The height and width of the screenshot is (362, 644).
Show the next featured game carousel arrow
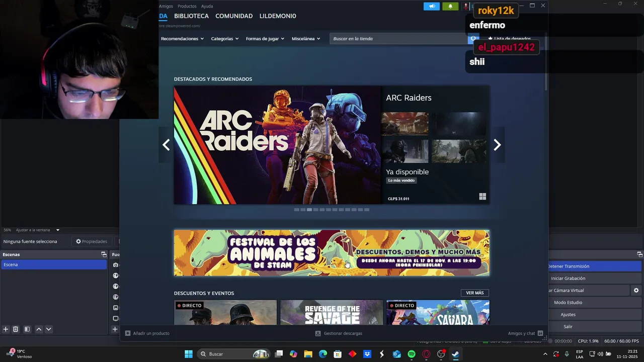point(497,145)
